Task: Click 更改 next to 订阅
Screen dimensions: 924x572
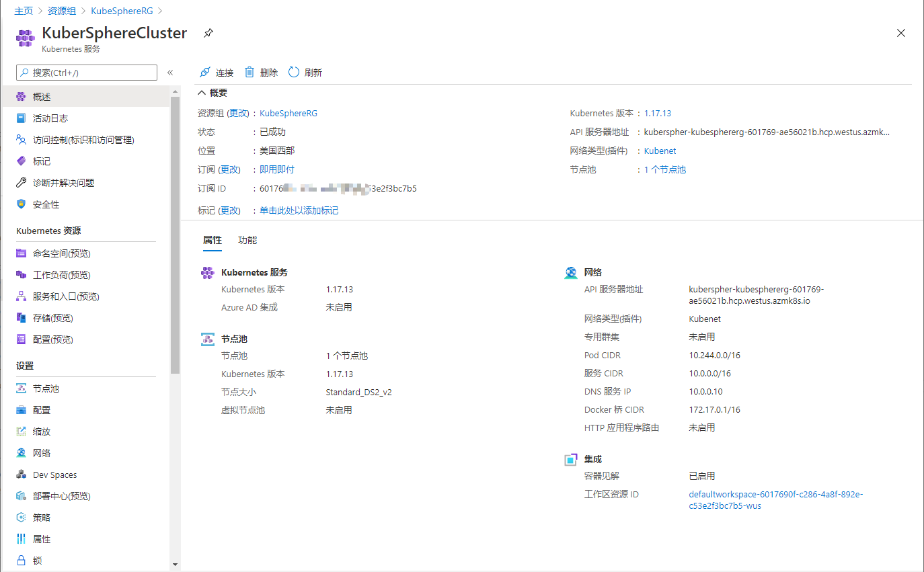Action: (231, 169)
